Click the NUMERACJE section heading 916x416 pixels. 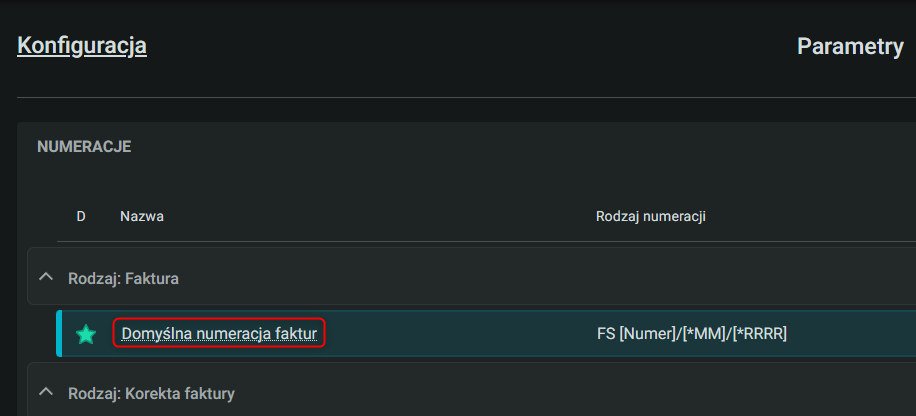[84, 147]
